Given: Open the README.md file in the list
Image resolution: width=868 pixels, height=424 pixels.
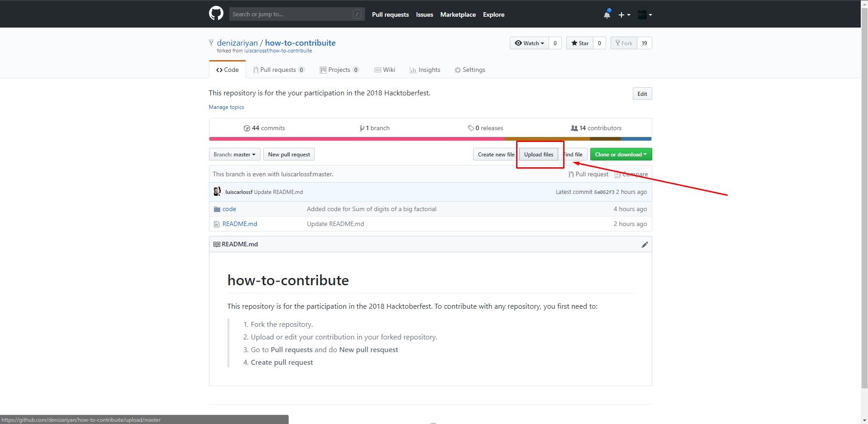Looking at the screenshot, I should (239, 224).
